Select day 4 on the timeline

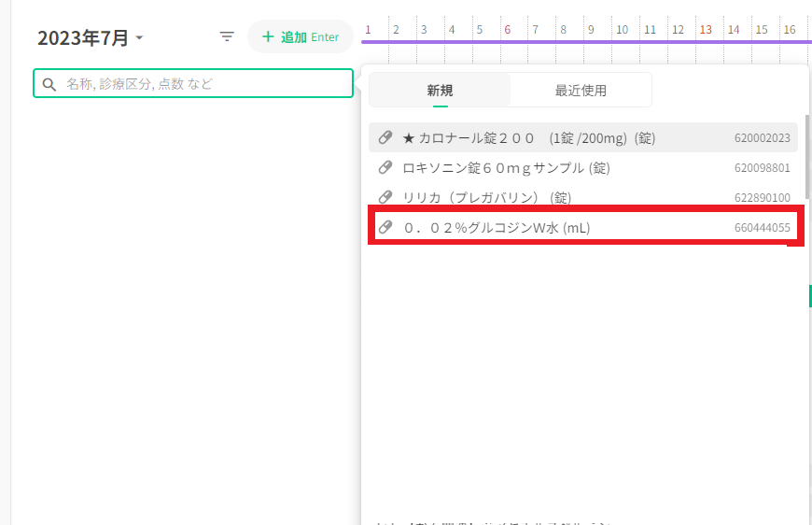(x=452, y=30)
